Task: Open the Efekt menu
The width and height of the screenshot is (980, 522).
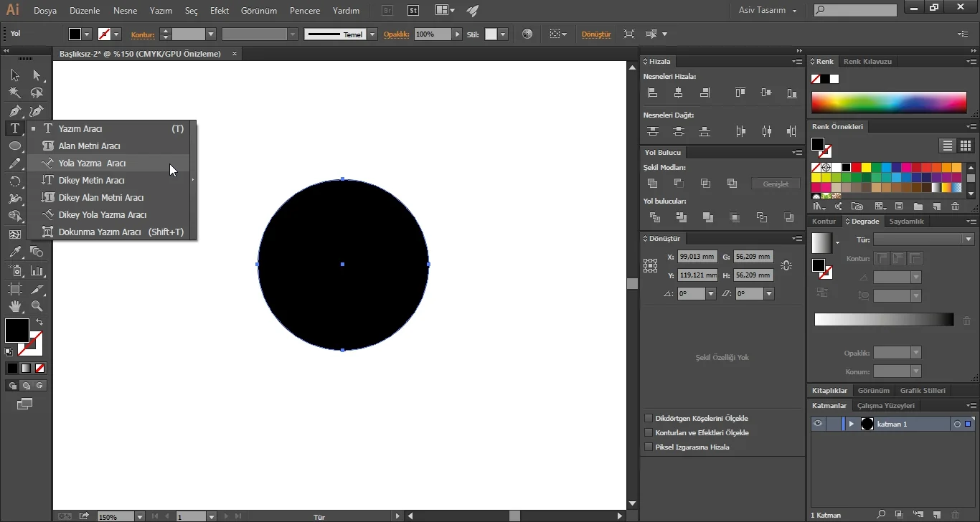Action: point(220,11)
